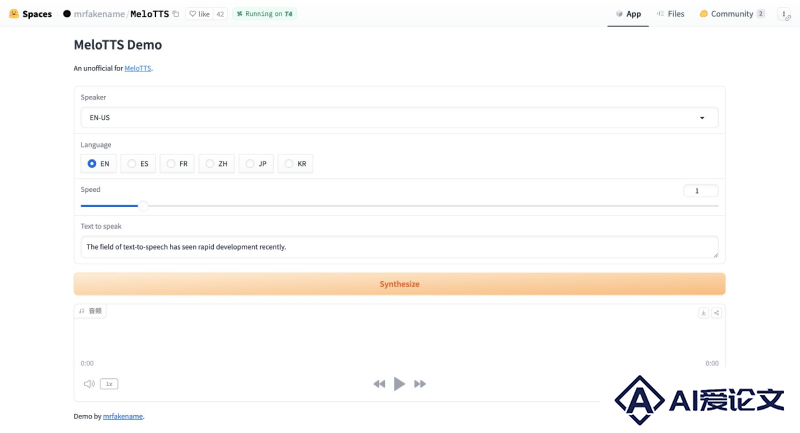Click the Text to speak input field
The image size is (800, 433).
click(x=399, y=247)
